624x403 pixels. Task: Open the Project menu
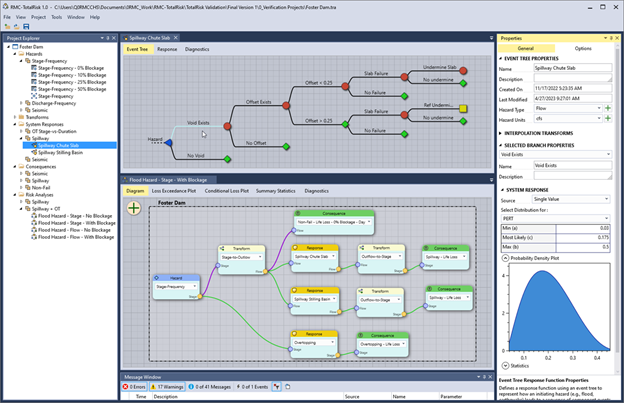(38, 17)
